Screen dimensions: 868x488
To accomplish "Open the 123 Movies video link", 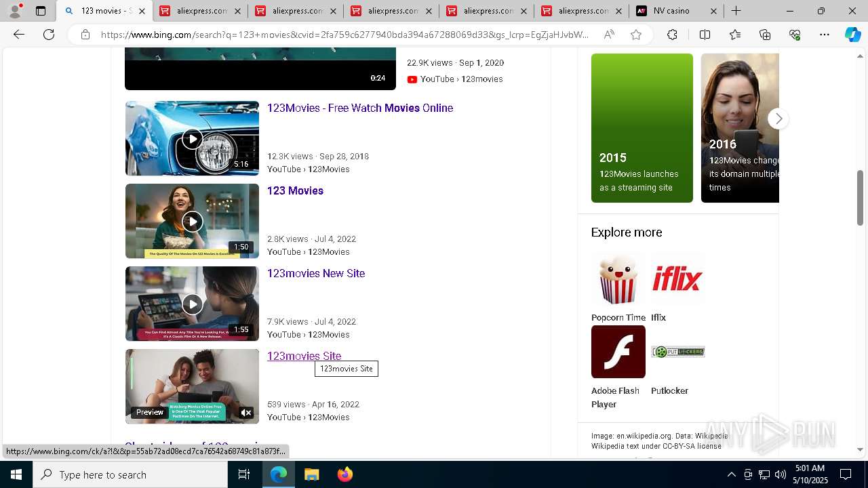I will 295,190.
